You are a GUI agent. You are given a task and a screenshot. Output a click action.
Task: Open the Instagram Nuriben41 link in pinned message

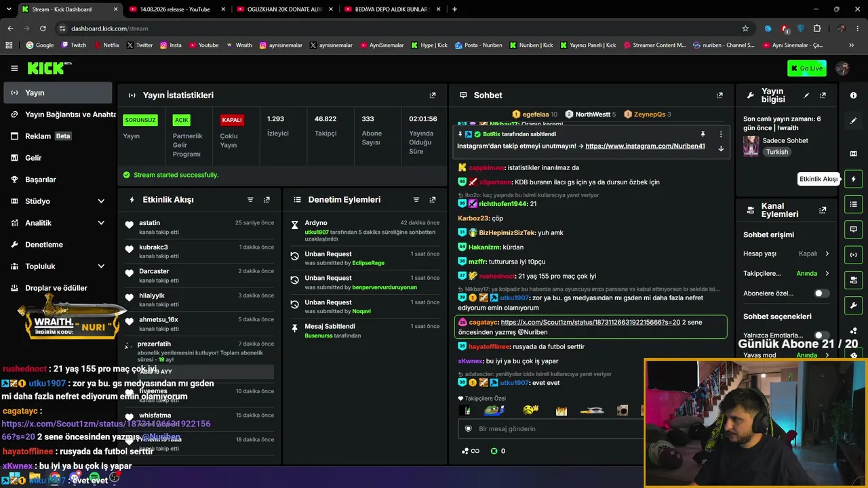pyautogui.click(x=645, y=146)
